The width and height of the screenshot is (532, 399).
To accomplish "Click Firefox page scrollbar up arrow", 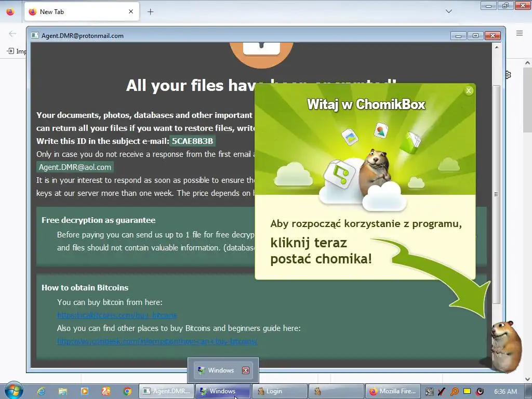I will click(527, 63).
